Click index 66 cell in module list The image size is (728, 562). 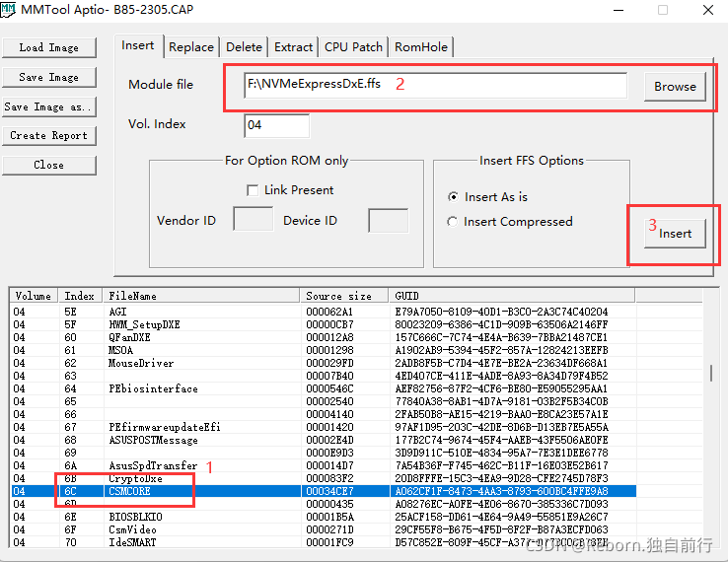pos(71,414)
